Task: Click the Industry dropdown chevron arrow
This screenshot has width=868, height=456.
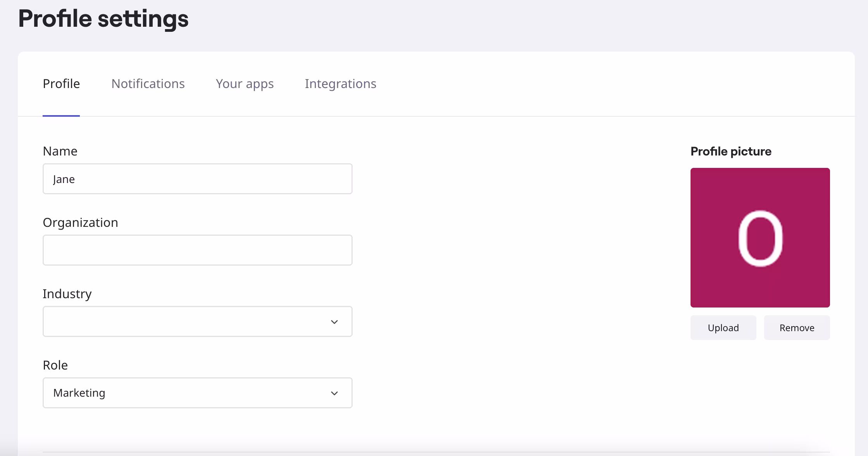Action: [x=334, y=322]
